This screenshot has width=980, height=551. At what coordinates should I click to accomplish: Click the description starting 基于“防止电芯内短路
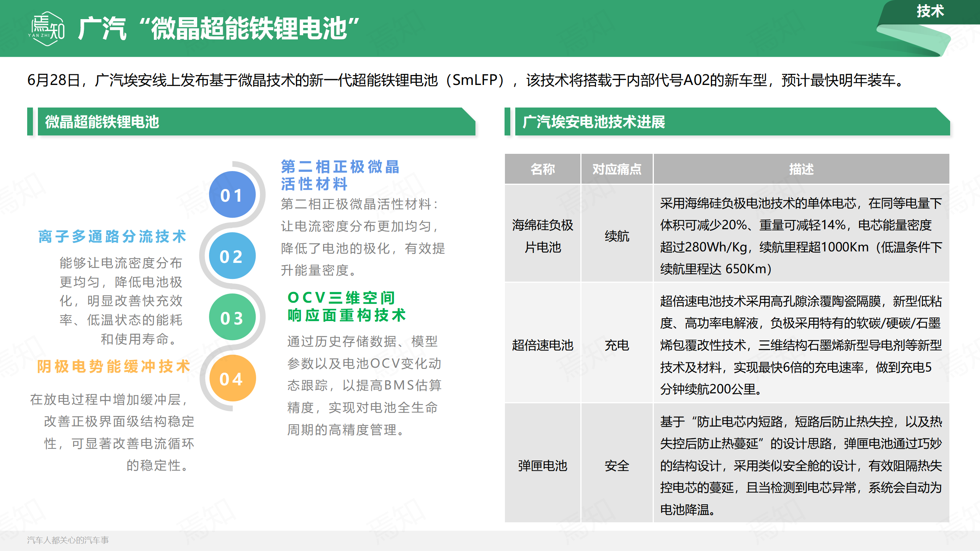point(801,466)
